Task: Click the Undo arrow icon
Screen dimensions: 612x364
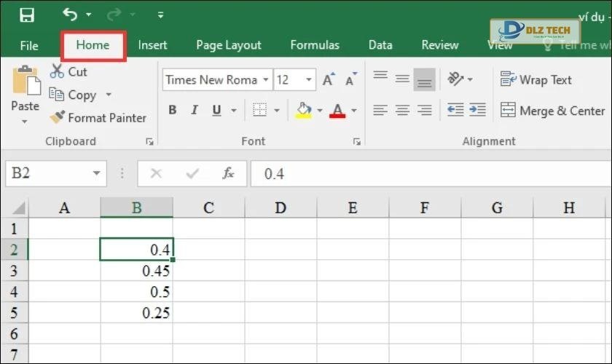Action: click(70, 15)
